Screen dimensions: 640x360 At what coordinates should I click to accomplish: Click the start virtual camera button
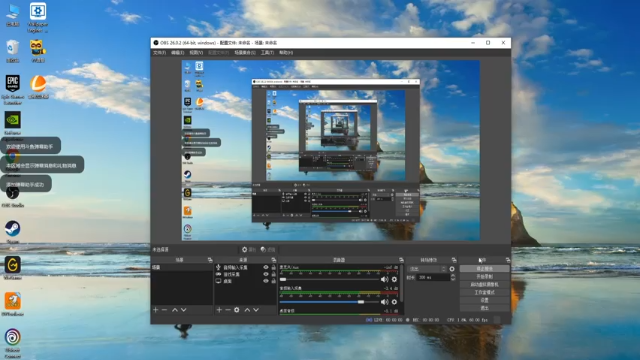[484, 284]
